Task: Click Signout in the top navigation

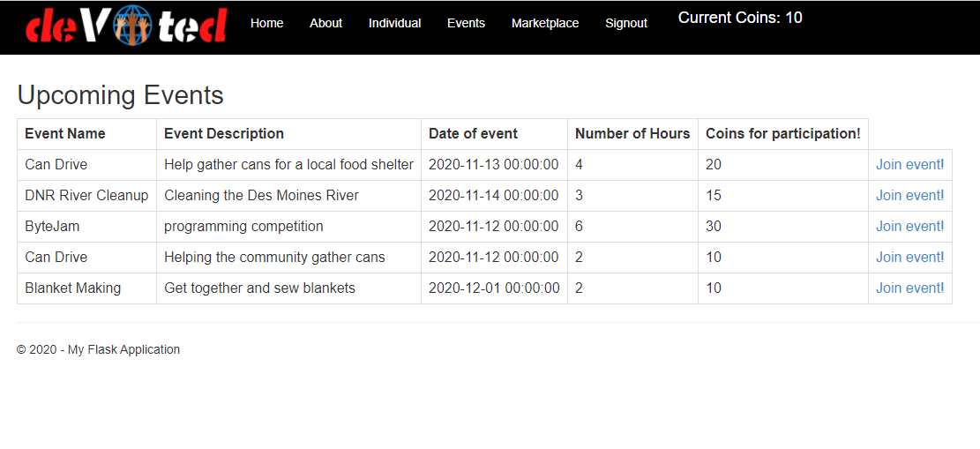Action: [x=626, y=23]
